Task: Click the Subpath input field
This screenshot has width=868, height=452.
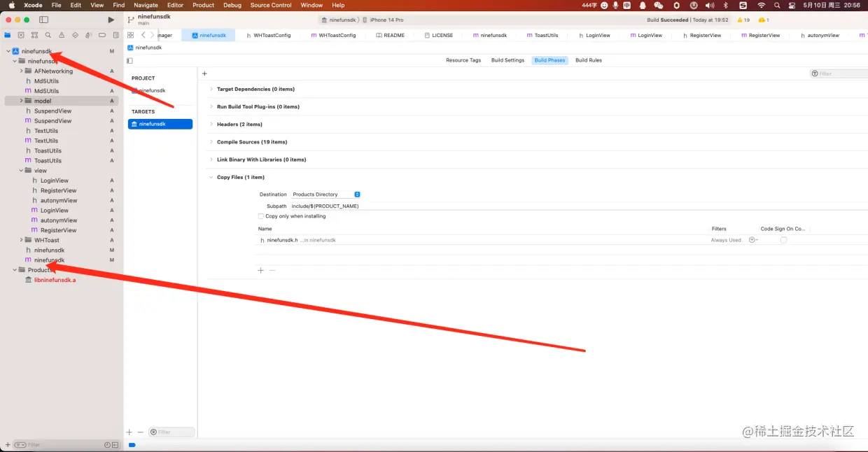Action: pyautogui.click(x=578, y=206)
